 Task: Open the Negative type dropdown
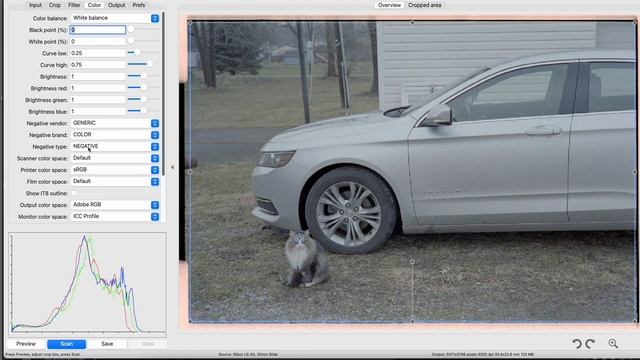[115, 146]
